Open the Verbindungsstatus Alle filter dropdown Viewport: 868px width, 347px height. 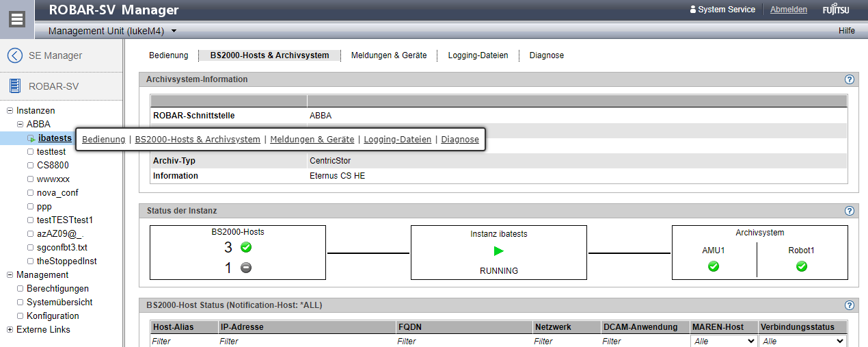click(x=803, y=341)
